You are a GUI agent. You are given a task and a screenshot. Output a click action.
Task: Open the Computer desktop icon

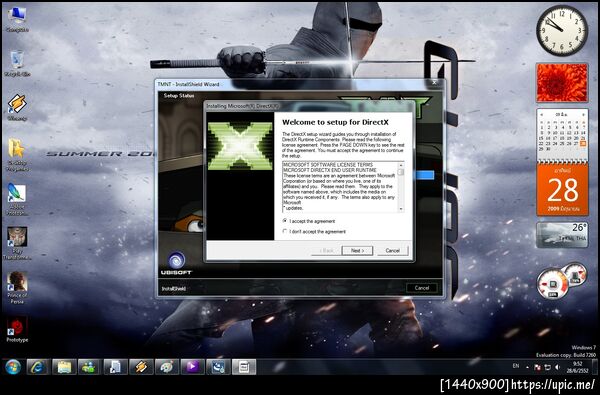(17, 19)
